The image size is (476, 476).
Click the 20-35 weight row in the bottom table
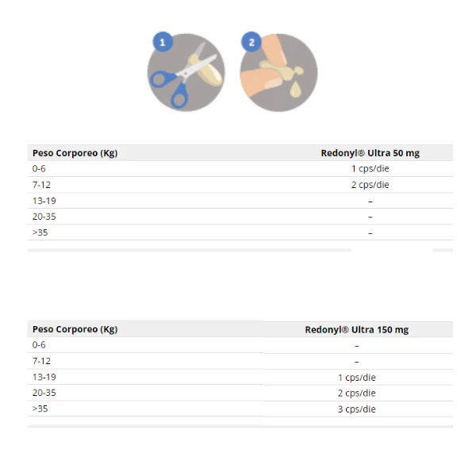tap(44, 393)
